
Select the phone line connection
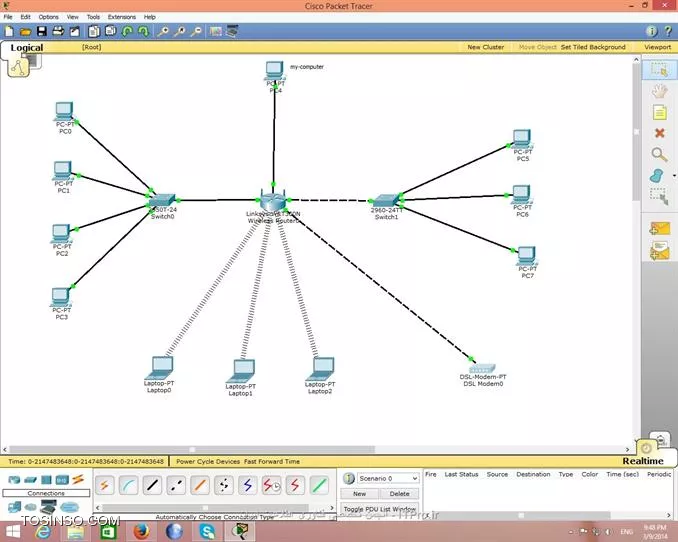tap(224, 485)
